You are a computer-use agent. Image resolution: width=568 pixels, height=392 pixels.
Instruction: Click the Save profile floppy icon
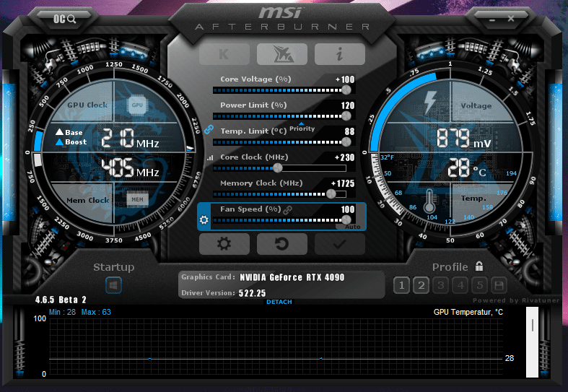pos(499,285)
